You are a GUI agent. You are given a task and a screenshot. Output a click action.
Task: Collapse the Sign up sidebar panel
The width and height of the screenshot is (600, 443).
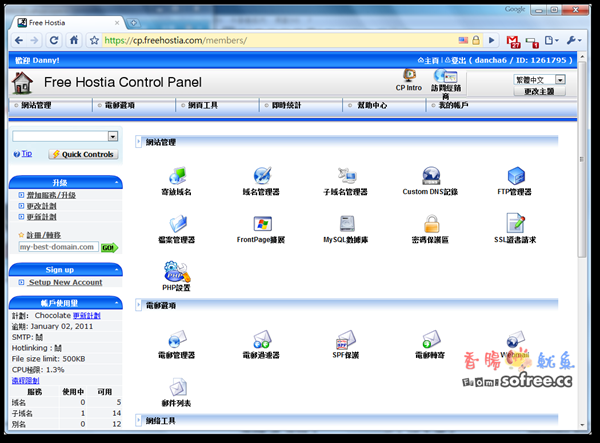pos(116,270)
